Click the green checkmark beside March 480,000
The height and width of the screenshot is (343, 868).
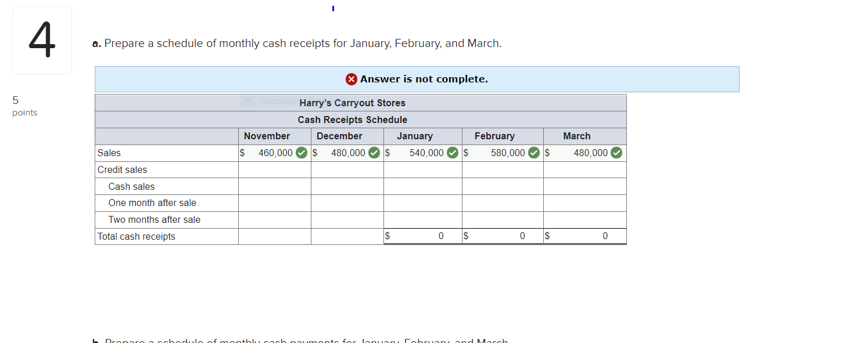click(x=616, y=153)
